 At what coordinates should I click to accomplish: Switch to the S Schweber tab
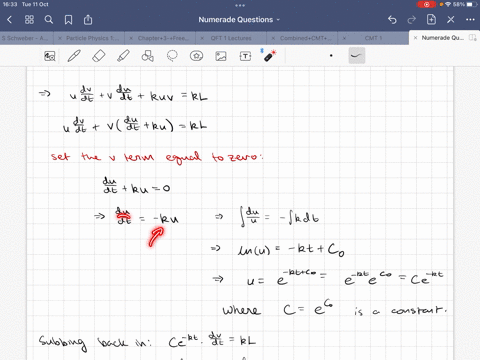click(x=25, y=38)
